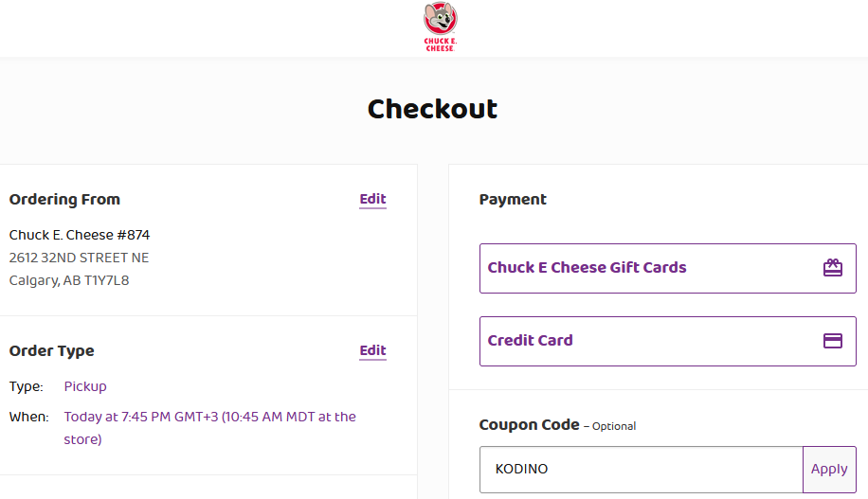Click the credit card icon

coord(833,341)
